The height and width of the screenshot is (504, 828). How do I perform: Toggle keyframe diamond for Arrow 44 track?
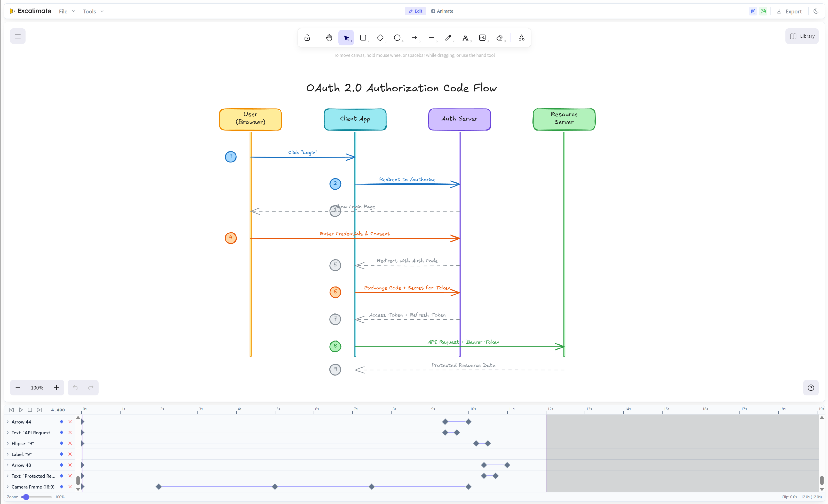pos(61,422)
